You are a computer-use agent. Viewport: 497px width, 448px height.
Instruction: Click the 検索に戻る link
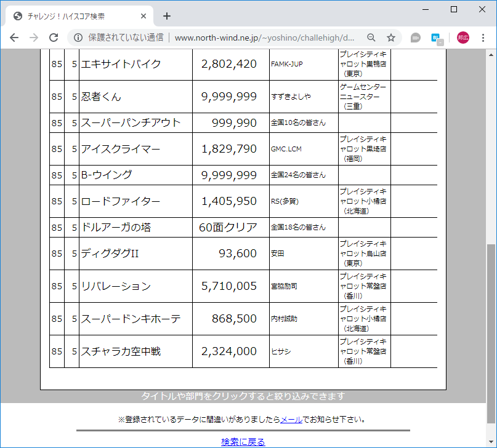[242, 441]
